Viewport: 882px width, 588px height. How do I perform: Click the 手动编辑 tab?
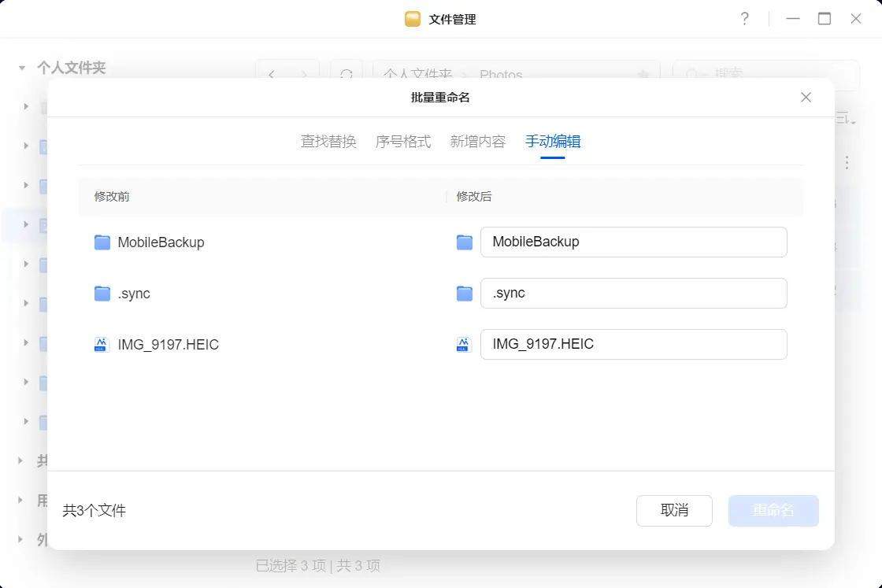click(553, 142)
